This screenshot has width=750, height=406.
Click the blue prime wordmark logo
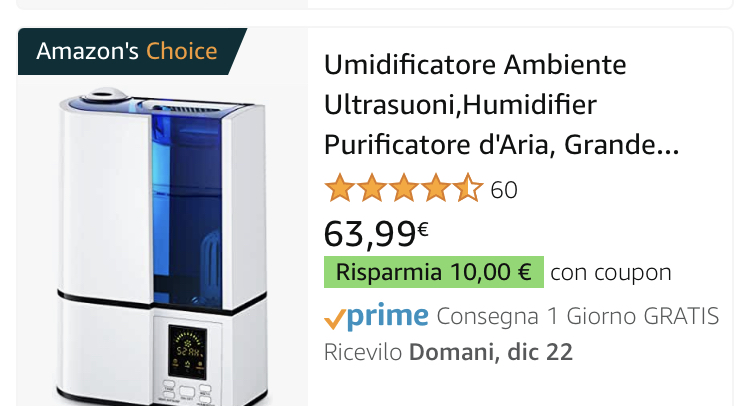[x=388, y=317]
